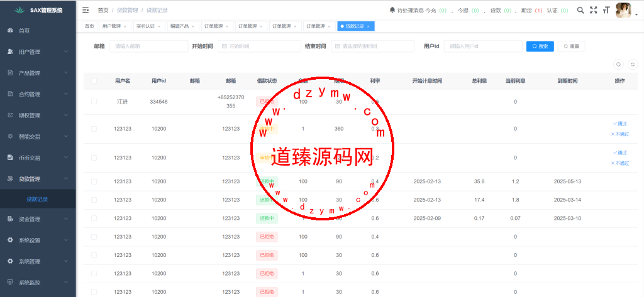Image resolution: width=644 pixels, height=297 pixels.
Task: Refresh table with round refresh button
Action: pyautogui.click(x=633, y=65)
